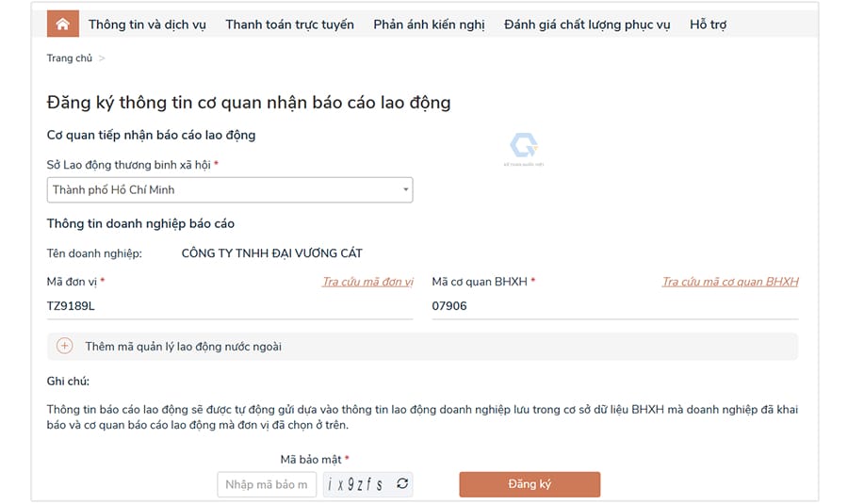The height and width of the screenshot is (504, 848).
Task: Focus the Mã cơ quan BHXH field
Action: (x=615, y=306)
